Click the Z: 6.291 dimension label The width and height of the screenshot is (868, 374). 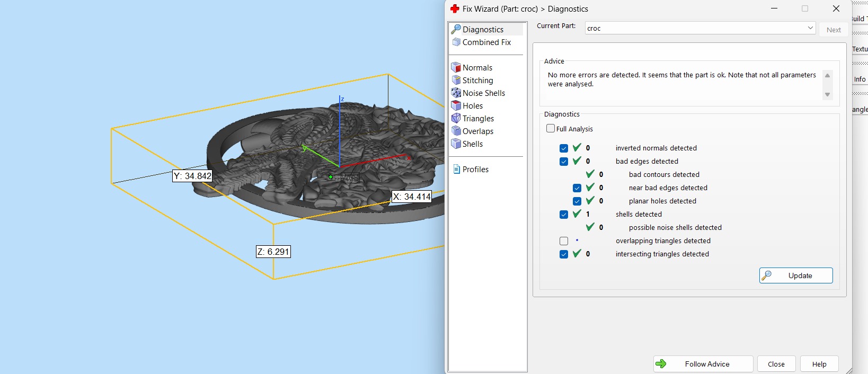[x=273, y=252]
